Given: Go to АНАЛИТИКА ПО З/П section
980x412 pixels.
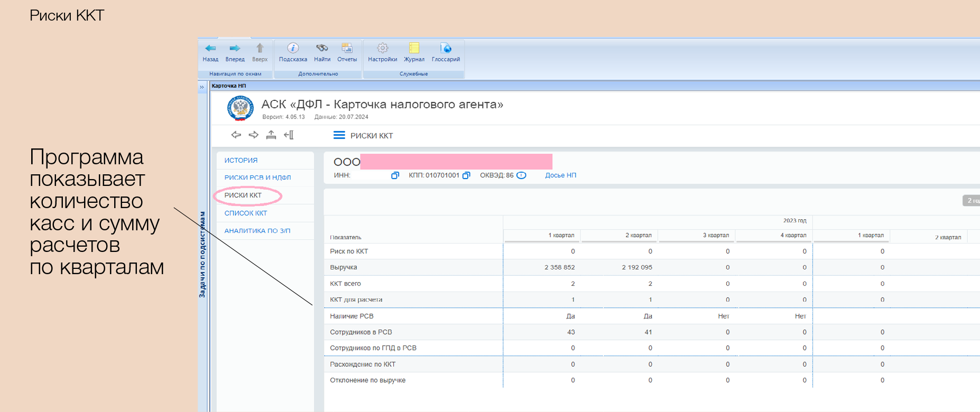Looking at the screenshot, I should 257,231.
